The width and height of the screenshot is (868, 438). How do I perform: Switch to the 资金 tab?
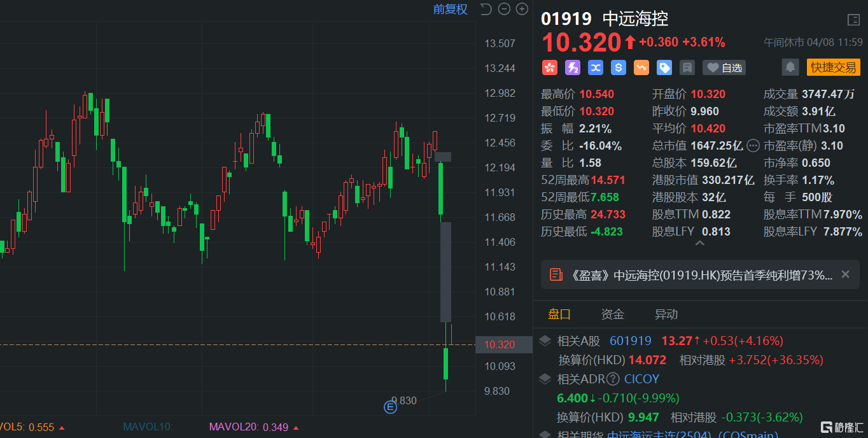click(x=613, y=314)
